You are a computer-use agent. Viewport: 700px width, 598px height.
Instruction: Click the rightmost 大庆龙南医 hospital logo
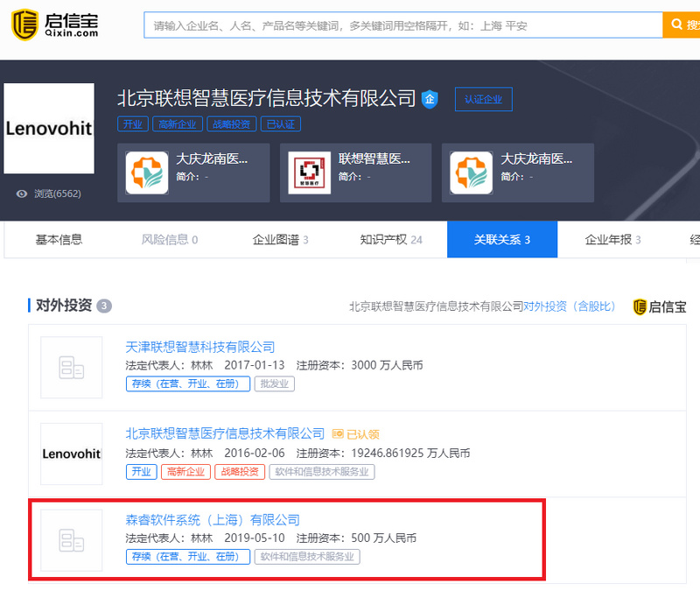tap(472, 172)
